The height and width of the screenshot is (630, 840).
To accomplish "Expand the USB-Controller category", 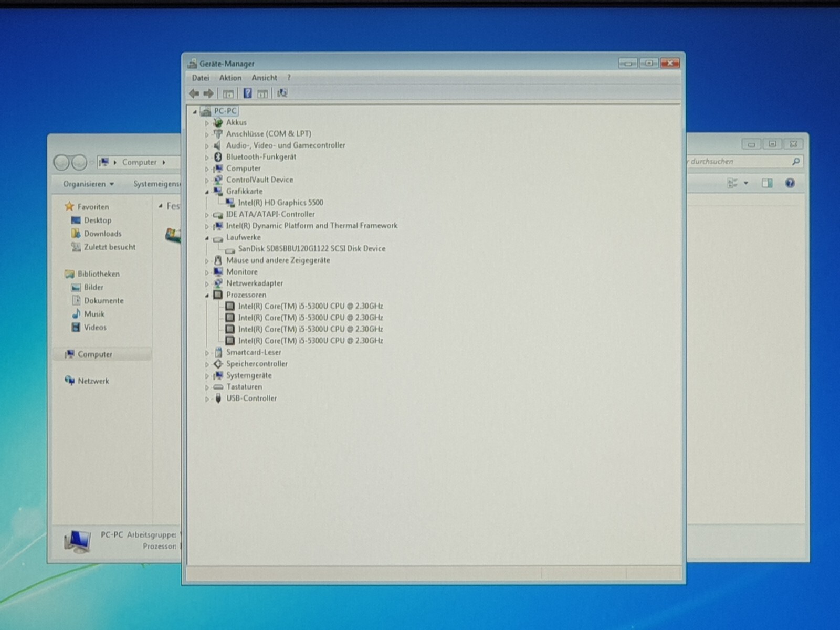I will 207,399.
